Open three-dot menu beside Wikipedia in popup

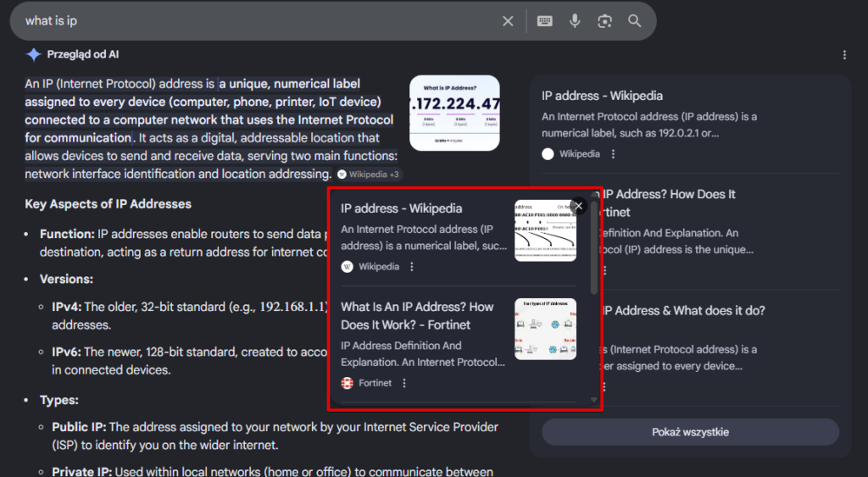[x=411, y=267]
